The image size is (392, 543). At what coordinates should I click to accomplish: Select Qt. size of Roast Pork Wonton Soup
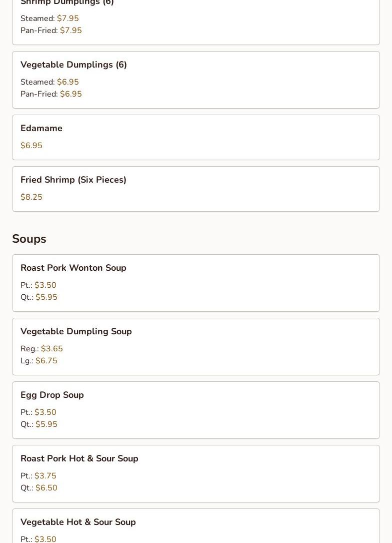pos(46,297)
